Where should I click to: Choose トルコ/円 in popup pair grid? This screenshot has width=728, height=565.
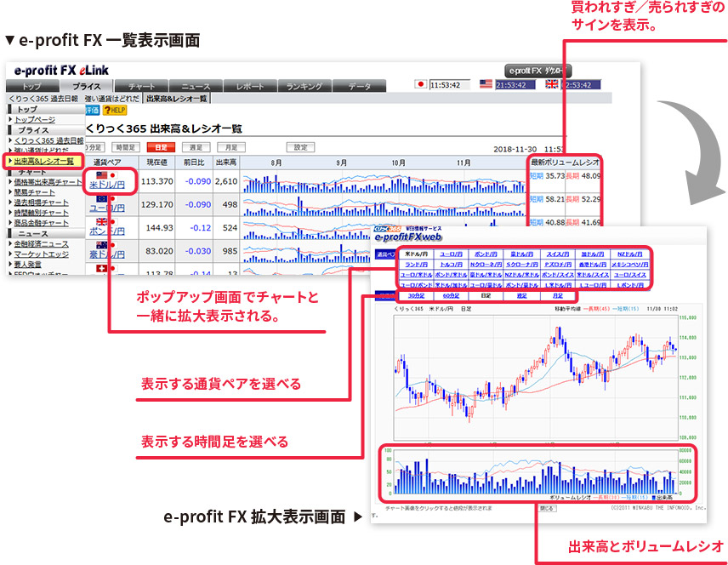pos(451,265)
